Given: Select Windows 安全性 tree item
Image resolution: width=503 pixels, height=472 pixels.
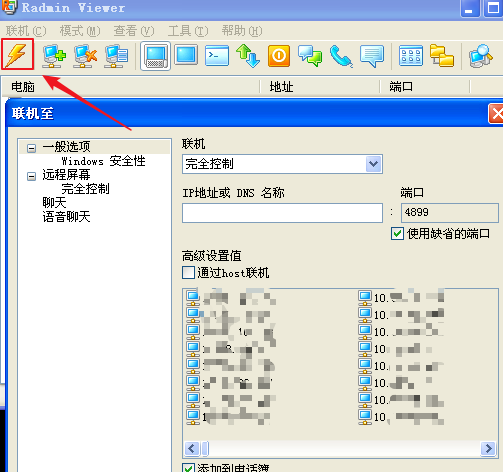Looking at the screenshot, I should (103, 161).
